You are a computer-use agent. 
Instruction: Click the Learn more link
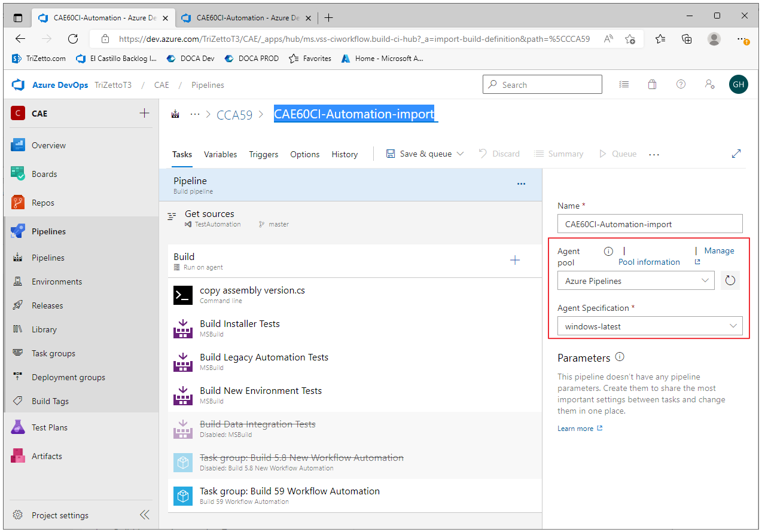click(575, 429)
